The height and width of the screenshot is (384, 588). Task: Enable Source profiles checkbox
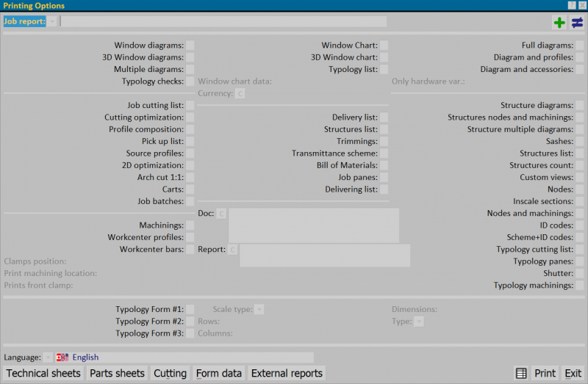click(190, 153)
